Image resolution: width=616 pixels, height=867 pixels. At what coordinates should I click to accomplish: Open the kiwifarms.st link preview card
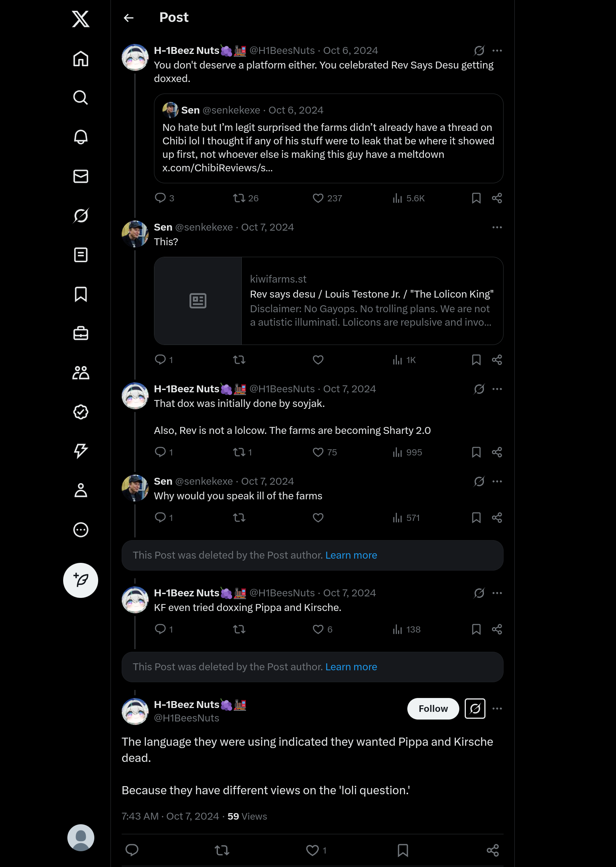pyautogui.click(x=329, y=301)
